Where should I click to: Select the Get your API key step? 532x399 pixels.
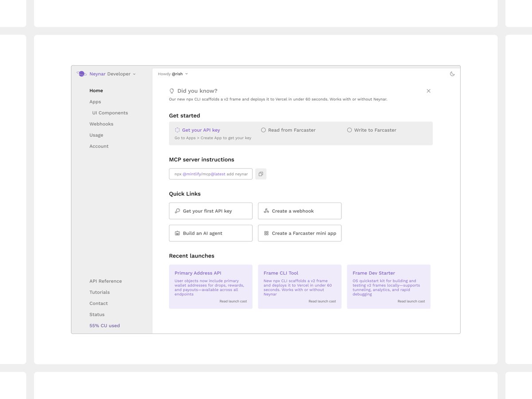click(197, 130)
